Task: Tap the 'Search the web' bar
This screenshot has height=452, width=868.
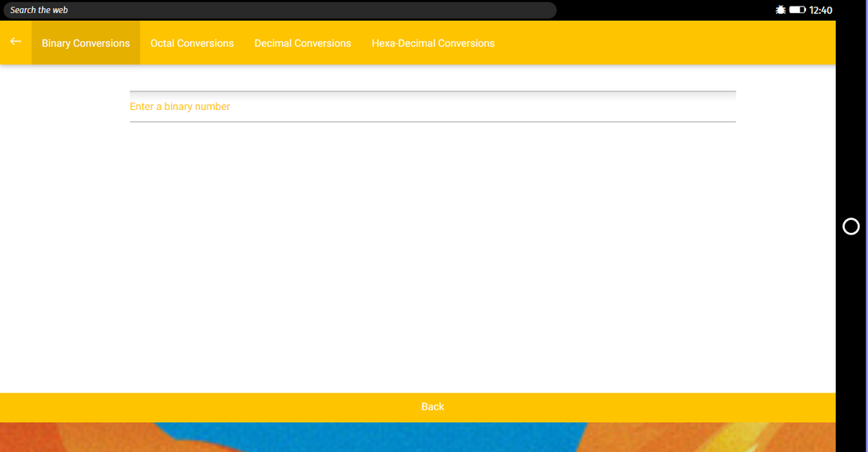Action: [279, 10]
